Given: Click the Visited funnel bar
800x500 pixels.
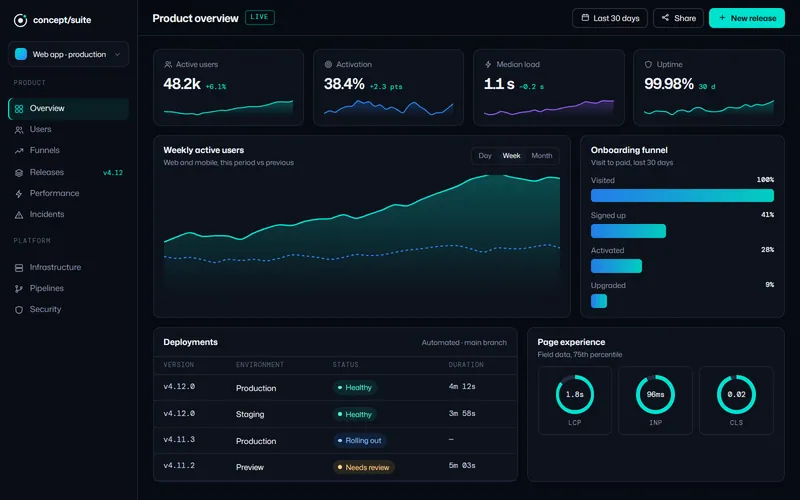Looking at the screenshot, I should pos(682,195).
